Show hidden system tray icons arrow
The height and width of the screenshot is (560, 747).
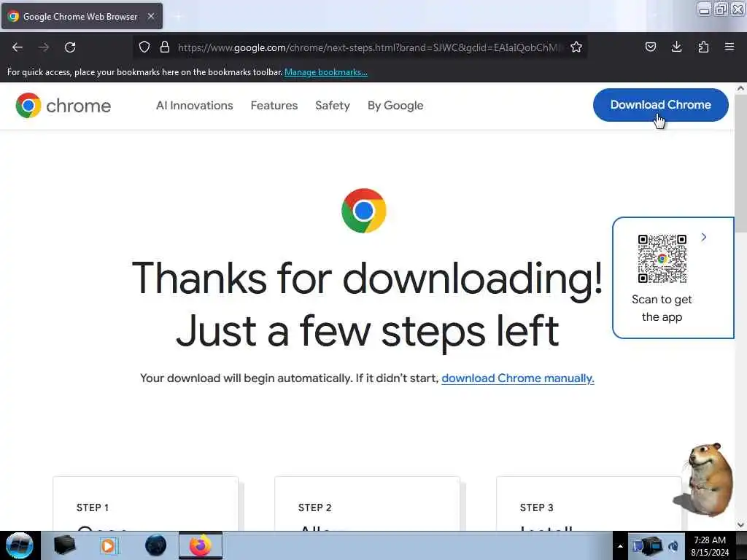tap(620, 546)
